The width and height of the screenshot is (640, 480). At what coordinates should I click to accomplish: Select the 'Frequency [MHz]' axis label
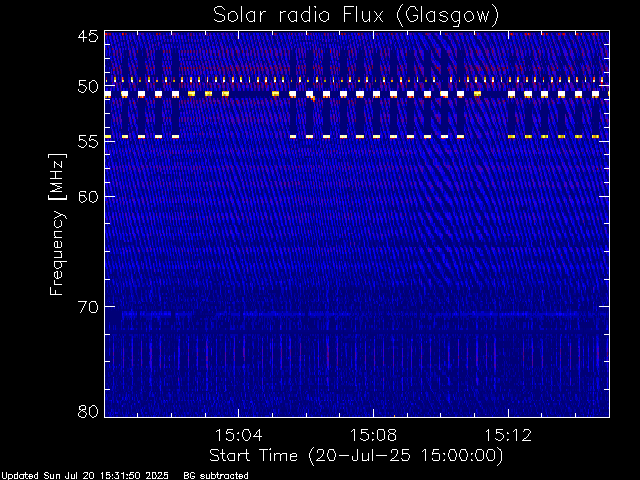[58, 224]
